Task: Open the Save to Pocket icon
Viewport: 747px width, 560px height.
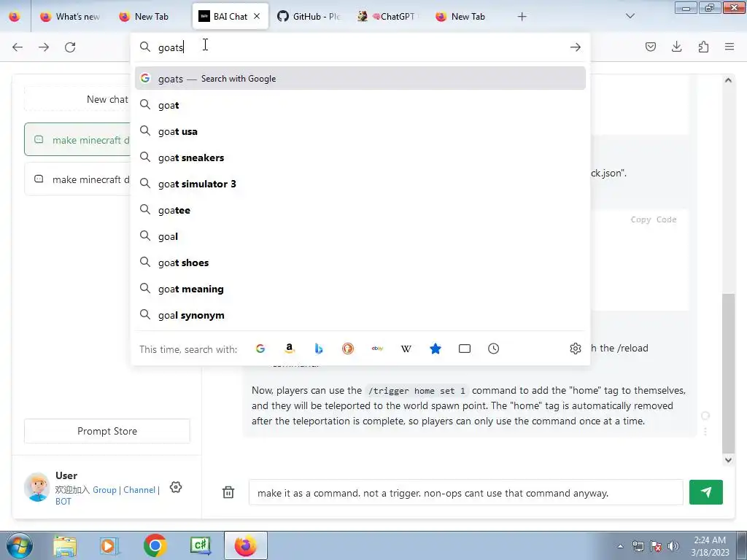Action: point(650,47)
